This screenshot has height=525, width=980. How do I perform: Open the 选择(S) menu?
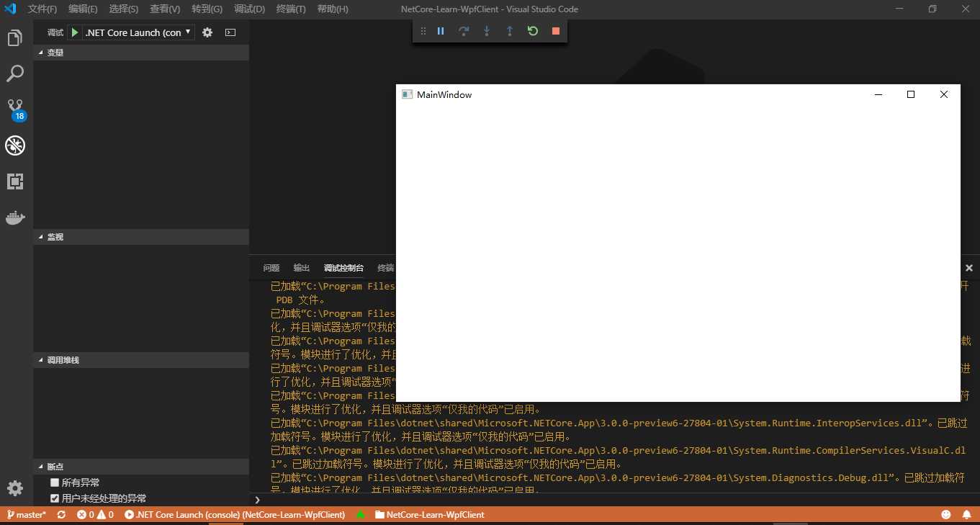[124, 9]
